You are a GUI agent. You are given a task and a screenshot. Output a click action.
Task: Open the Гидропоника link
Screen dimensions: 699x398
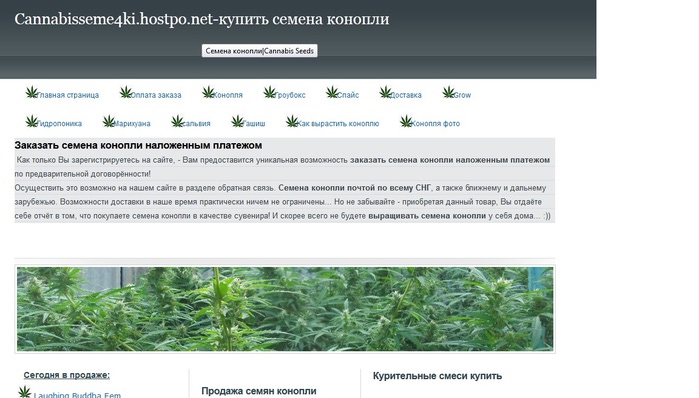pyautogui.click(x=59, y=123)
